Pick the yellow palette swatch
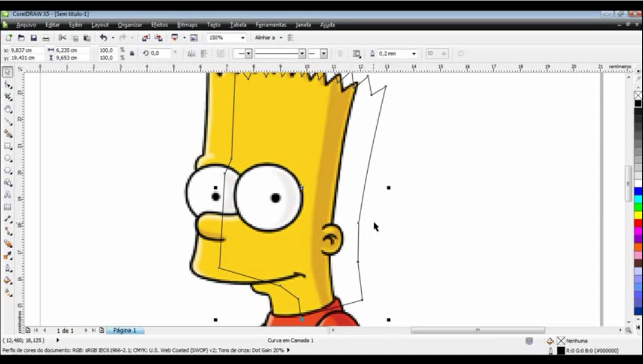Viewport: 643px width, 364px height. (x=638, y=215)
